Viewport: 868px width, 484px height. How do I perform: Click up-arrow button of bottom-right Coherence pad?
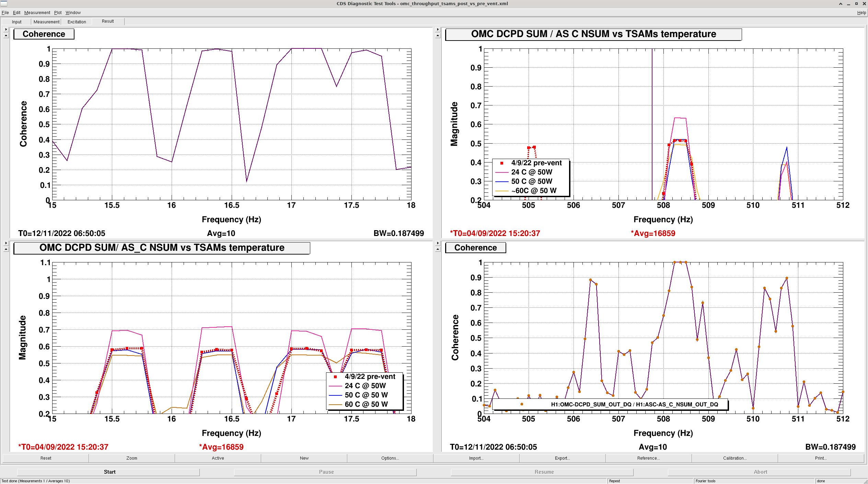coord(438,249)
